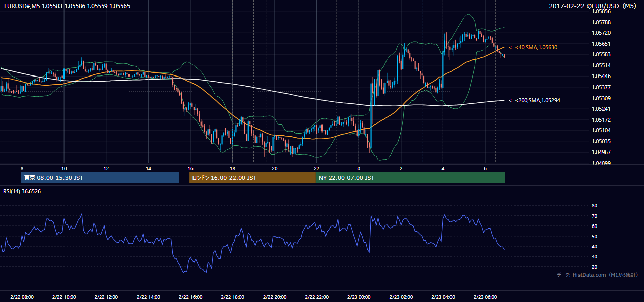Image resolution: width=644 pixels, height=302 pixels.
Task: Click the RSI 60 level label
Action: pyautogui.click(x=594, y=226)
